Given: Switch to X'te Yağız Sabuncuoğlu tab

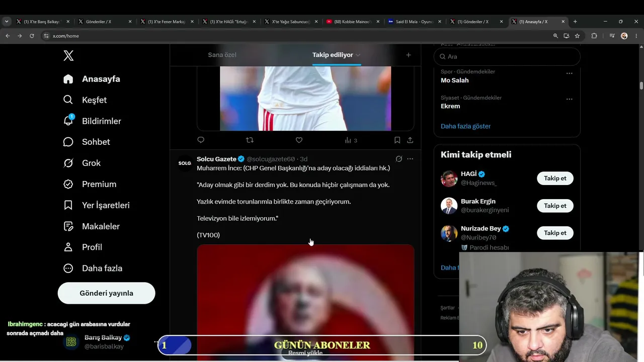Looking at the screenshot, I should coord(291,22).
